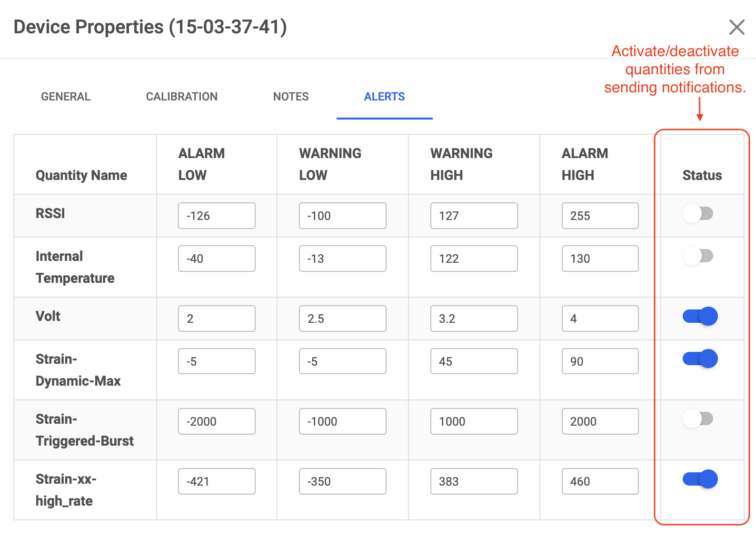Click the RSSI Alarm Low field
The height and width of the screenshot is (538, 756).
tap(217, 216)
